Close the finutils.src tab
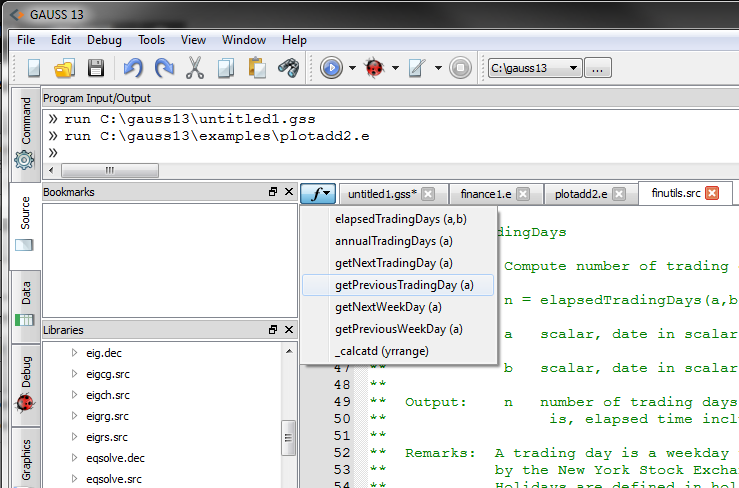The height and width of the screenshot is (488, 739). tap(712, 193)
